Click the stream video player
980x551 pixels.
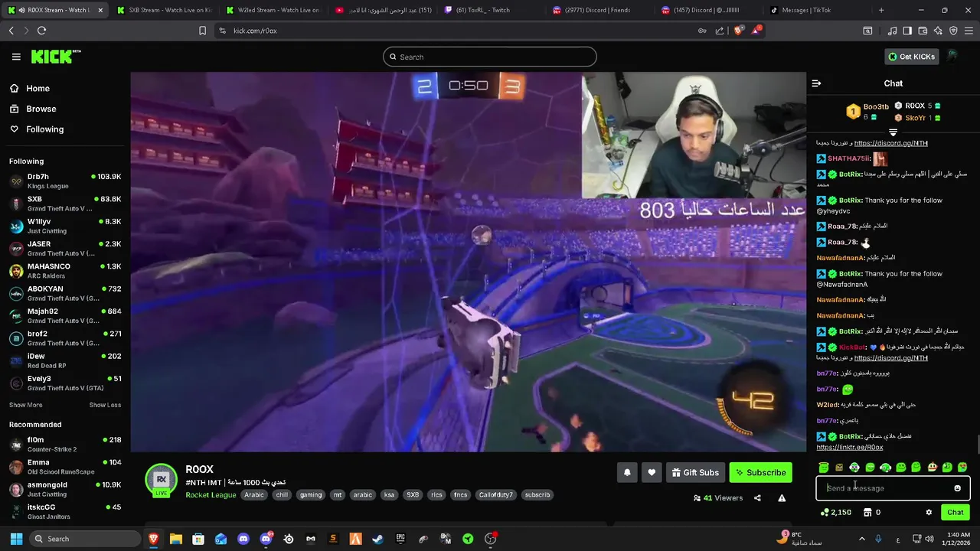(x=468, y=262)
